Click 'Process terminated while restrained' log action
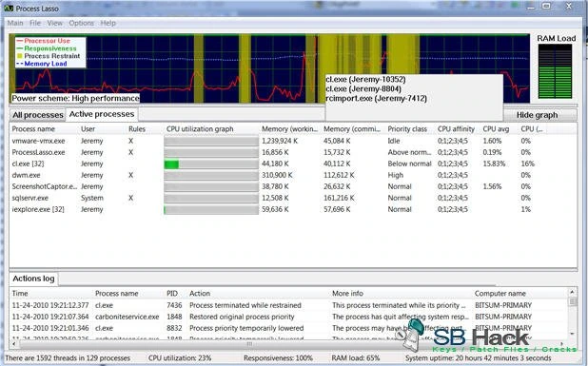 [x=245, y=305]
